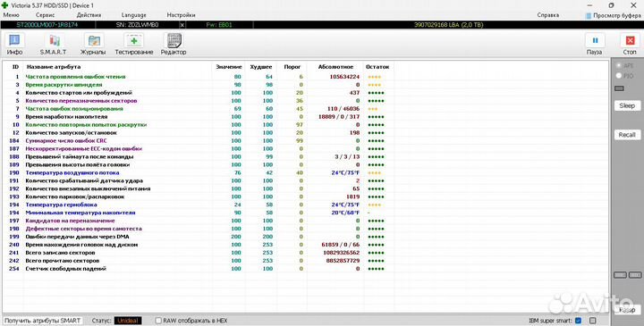Click the Порог column header
This screenshot has height=326, width=644.
pyautogui.click(x=292, y=66)
